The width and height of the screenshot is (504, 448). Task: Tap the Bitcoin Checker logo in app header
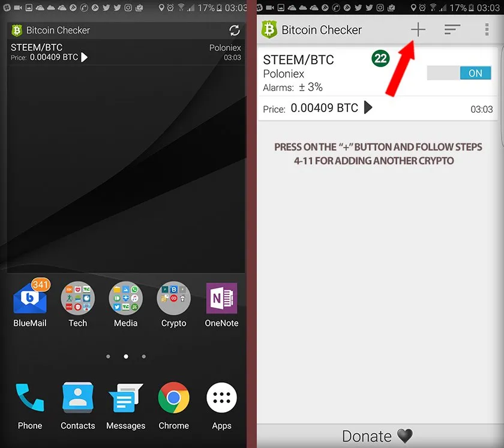coord(269,29)
